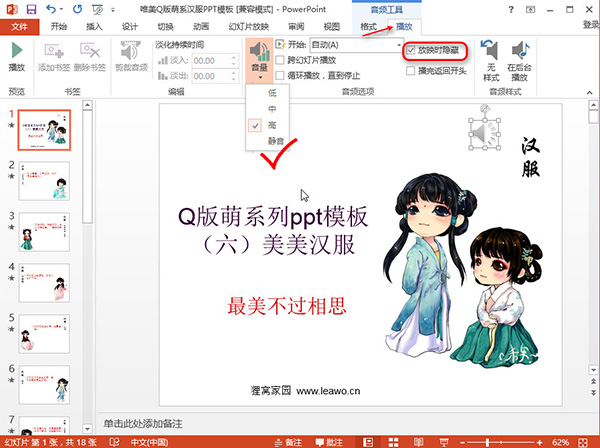This screenshot has height=448, width=600.
Task: Select slide 4 thumbnail
Action: [44, 283]
